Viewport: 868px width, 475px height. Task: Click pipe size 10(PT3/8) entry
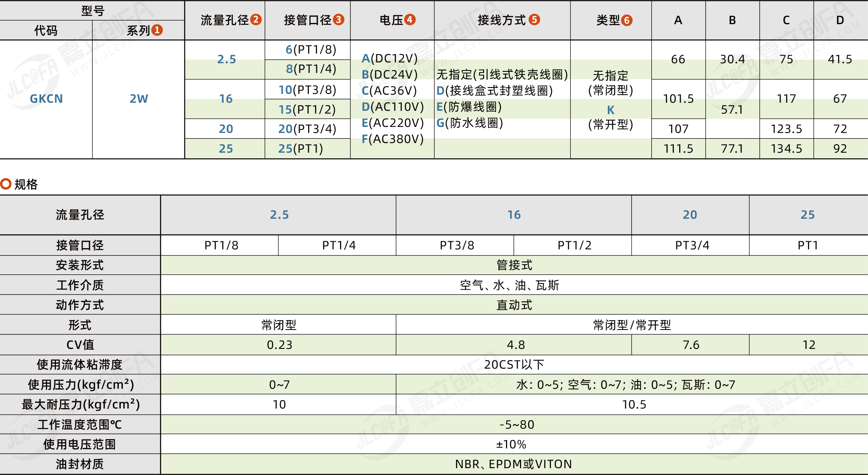coord(307,89)
